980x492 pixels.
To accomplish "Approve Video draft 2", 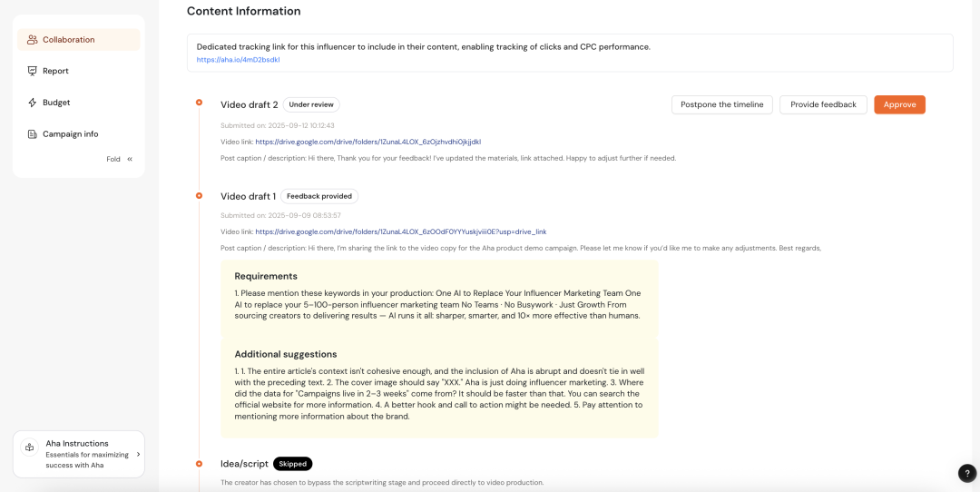I will [x=899, y=104].
